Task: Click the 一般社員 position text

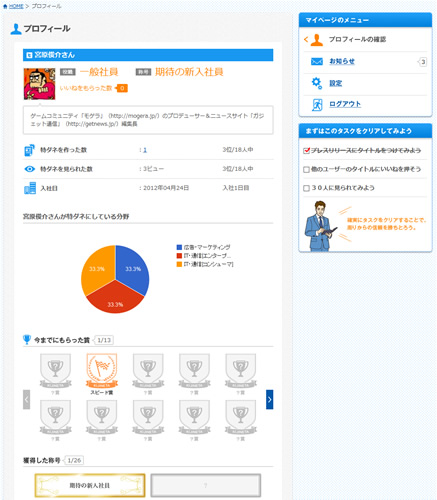Action: pos(99,72)
